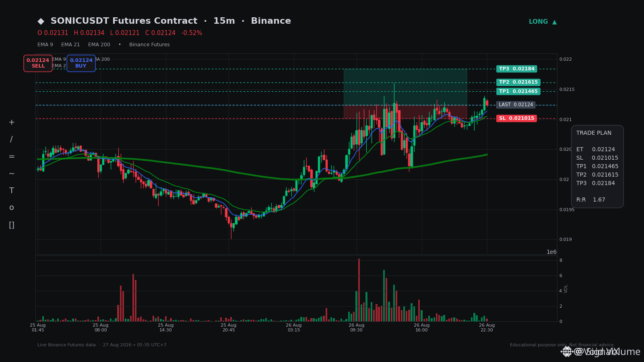Click the 15m timeframe label
This screenshot has height=362, width=644.
[224, 21]
